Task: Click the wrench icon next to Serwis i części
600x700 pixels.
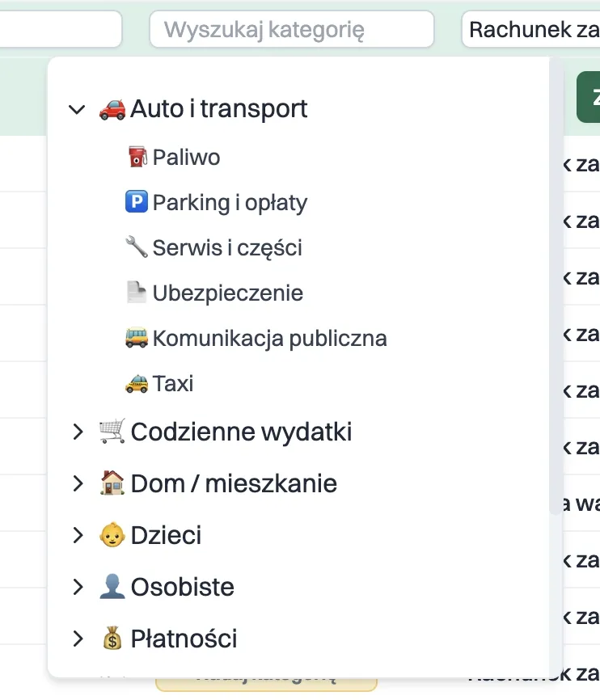Action: point(138,247)
